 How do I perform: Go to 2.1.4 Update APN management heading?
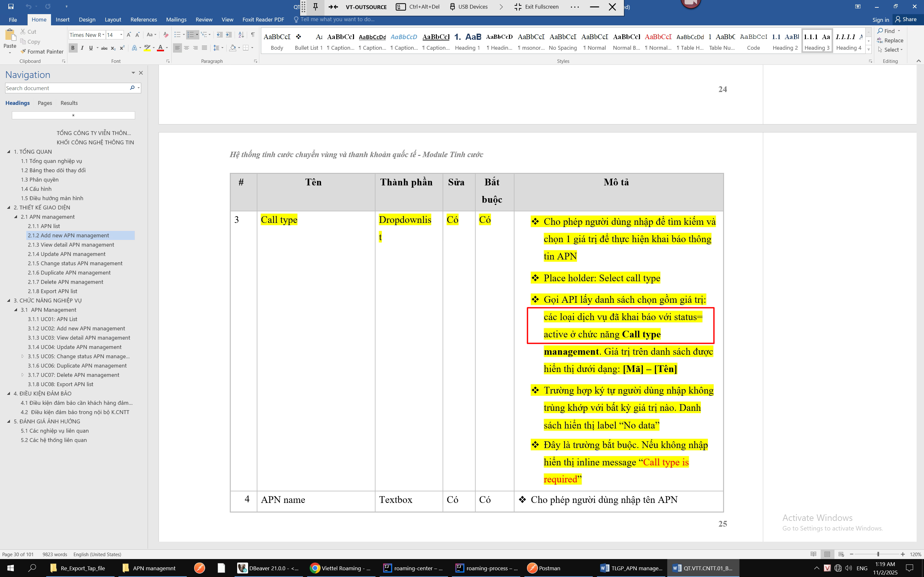coord(66,254)
